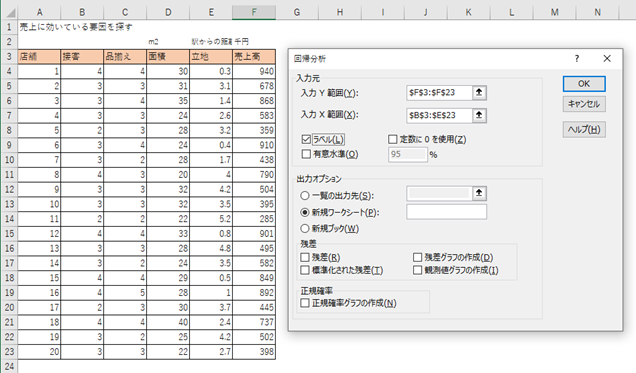Click the OK button
636x373 pixels.
click(584, 84)
